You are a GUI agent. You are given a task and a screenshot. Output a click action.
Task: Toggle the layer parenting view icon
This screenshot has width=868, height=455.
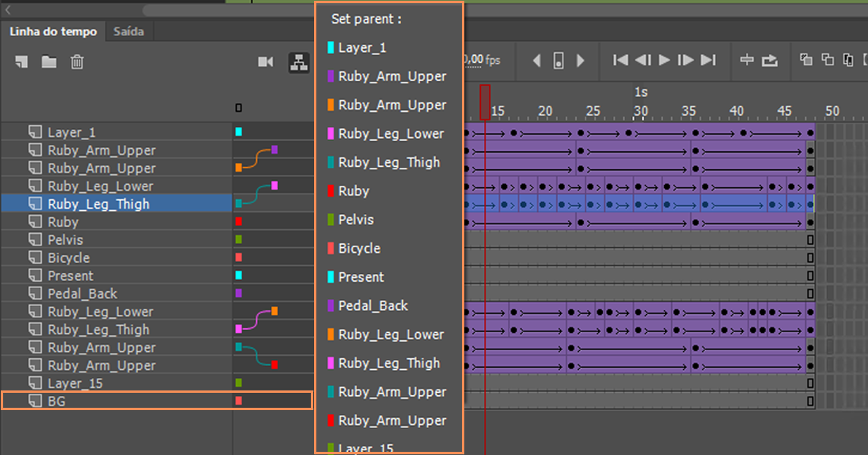point(299,62)
